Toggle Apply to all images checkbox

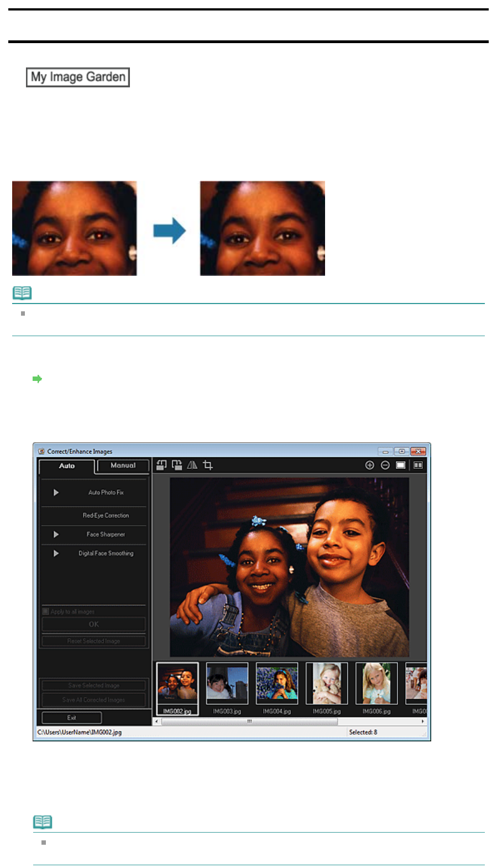click(x=46, y=611)
